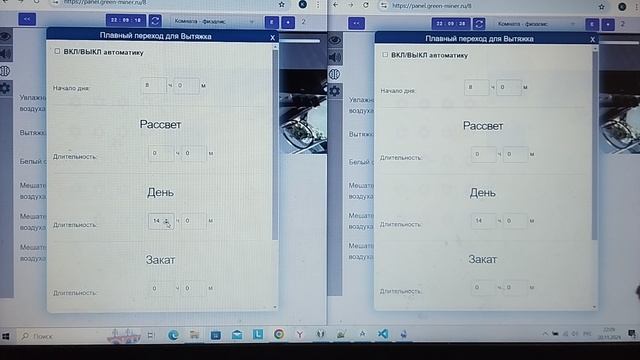
Task: Click 'Начало дня' hours field in right dialog
Action: pyautogui.click(x=477, y=87)
